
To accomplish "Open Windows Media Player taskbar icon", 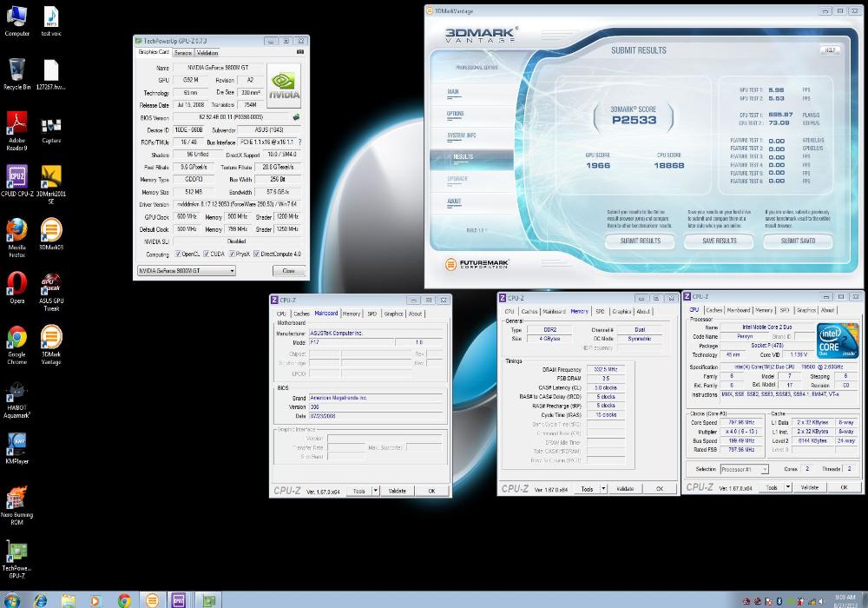I will click(x=95, y=600).
